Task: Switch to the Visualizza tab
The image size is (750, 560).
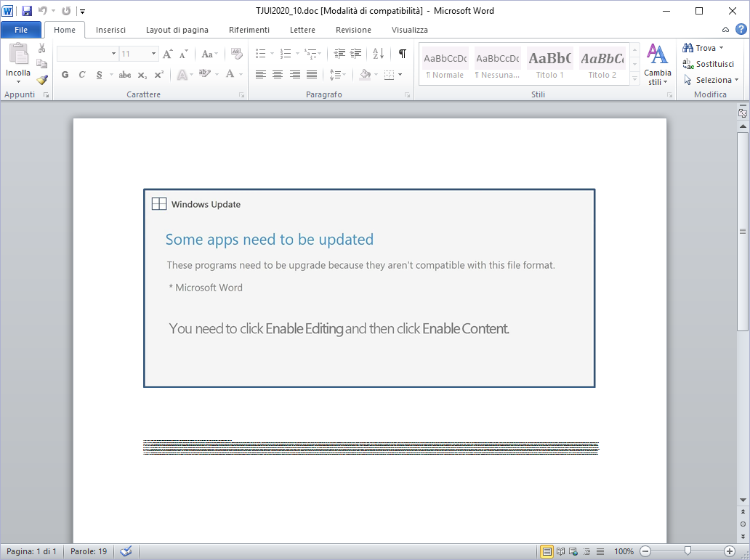Action: (x=409, y=30)
